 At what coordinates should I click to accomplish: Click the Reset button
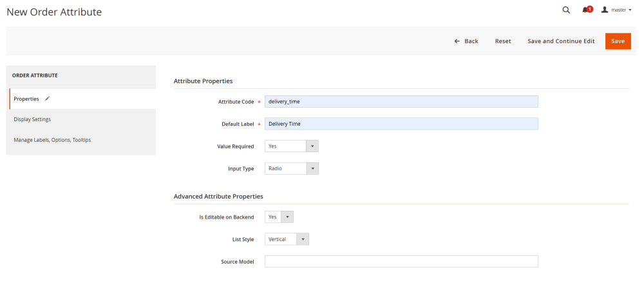click(503, 41)
